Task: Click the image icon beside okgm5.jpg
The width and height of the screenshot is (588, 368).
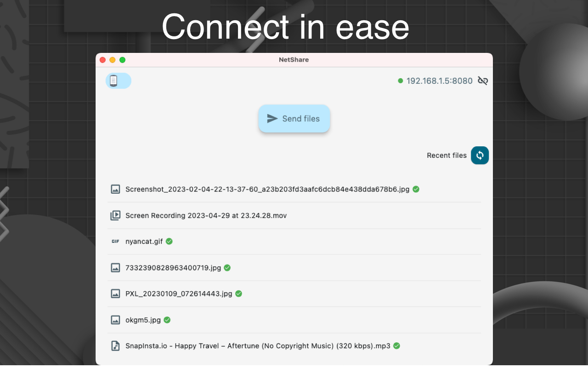Action: pyautogui.click(x=115, y=320)
